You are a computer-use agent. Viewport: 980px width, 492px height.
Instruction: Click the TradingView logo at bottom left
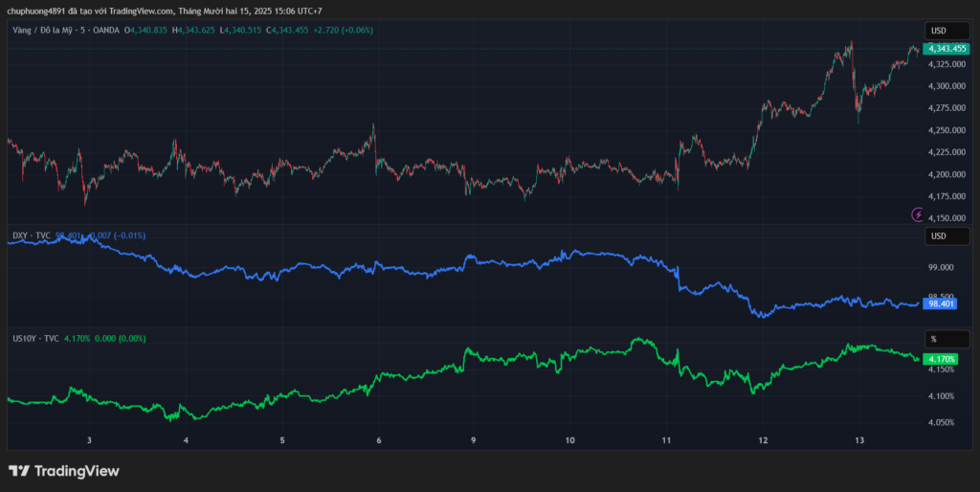tap(63, 471)
